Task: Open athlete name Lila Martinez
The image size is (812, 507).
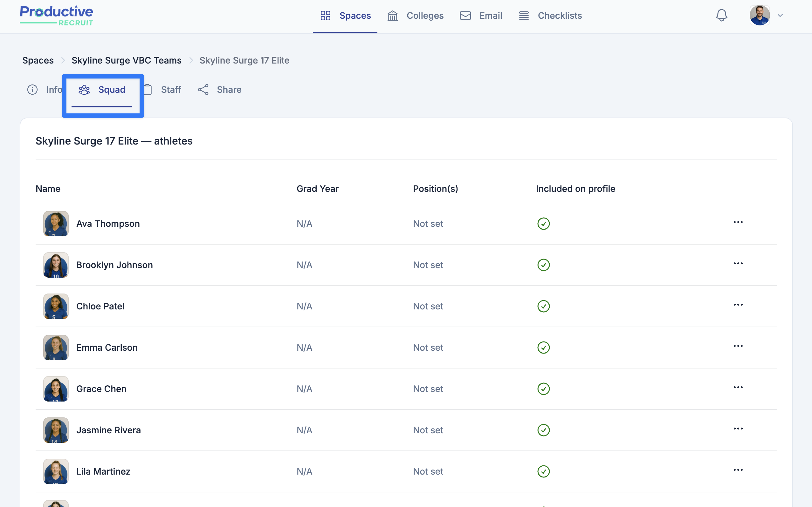Action: [x=103, y=471]
